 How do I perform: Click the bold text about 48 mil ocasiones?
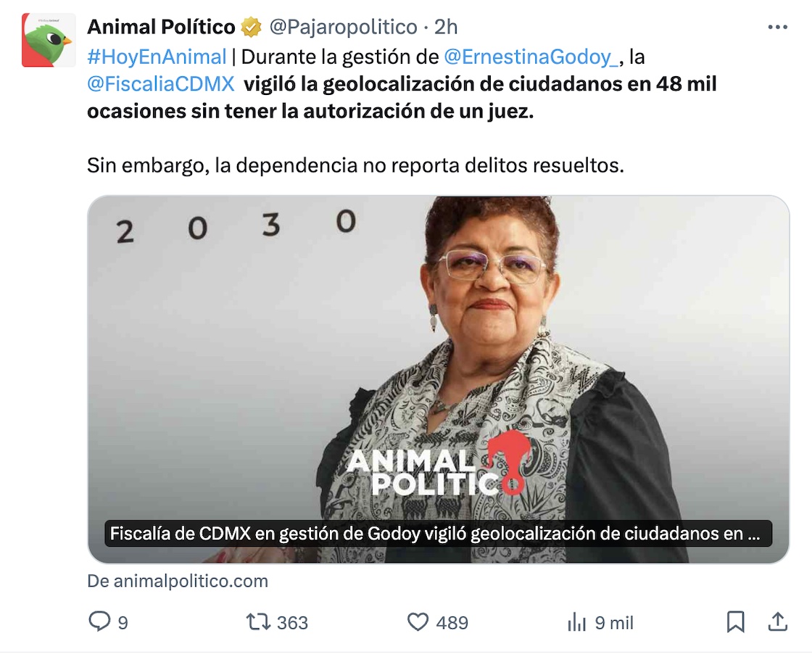[x=478, y=84]
